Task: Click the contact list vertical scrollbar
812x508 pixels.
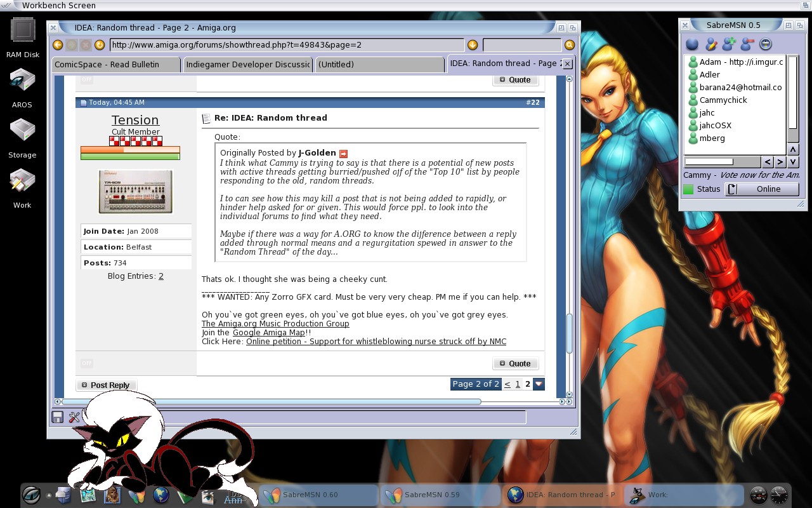Action: click(x=793, y=99)
